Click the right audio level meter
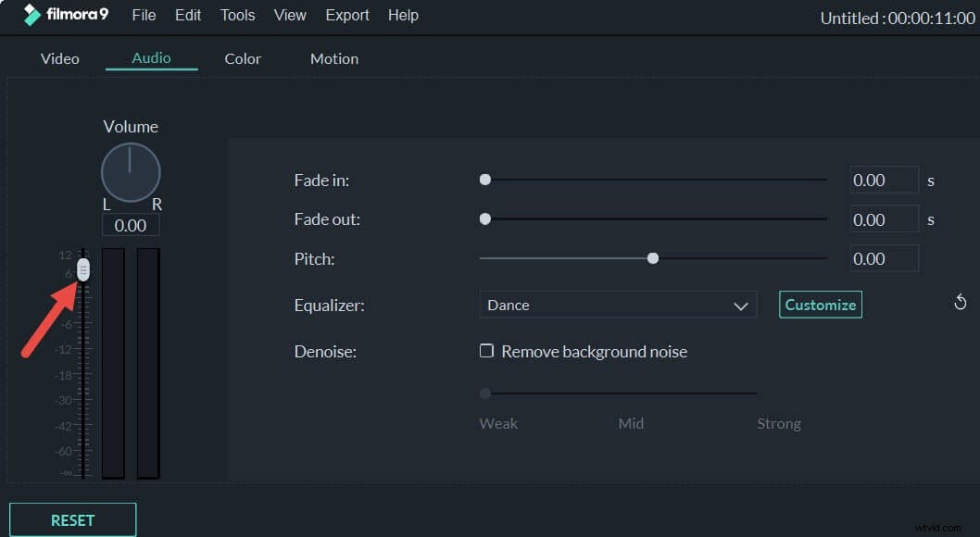The image size is (980, 537). 147,361
